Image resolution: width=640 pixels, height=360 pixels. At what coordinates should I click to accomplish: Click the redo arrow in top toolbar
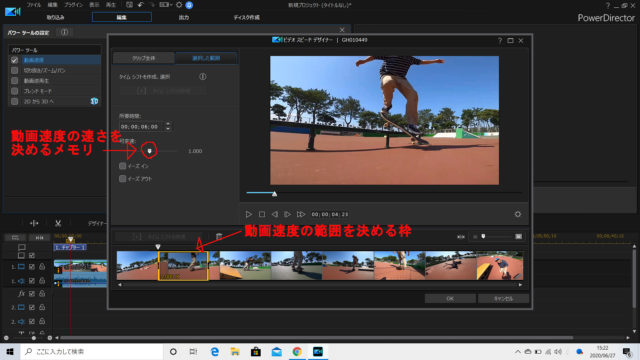[x=152, y=5]
